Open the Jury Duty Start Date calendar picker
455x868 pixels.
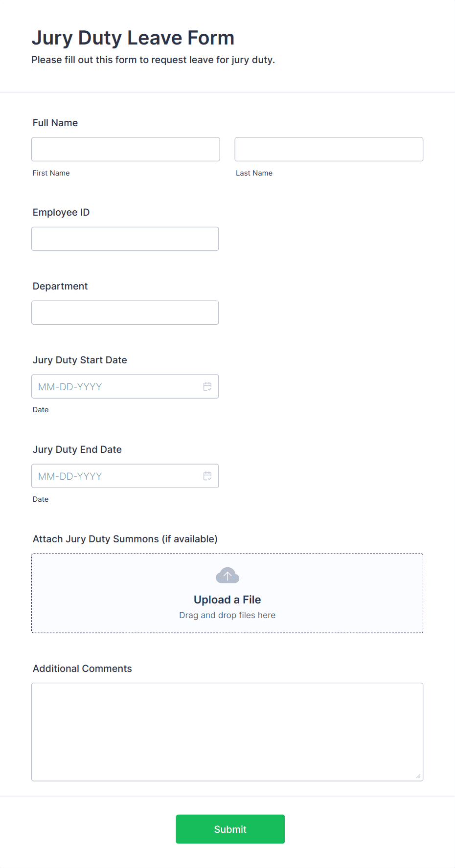[x=207, y=386]
